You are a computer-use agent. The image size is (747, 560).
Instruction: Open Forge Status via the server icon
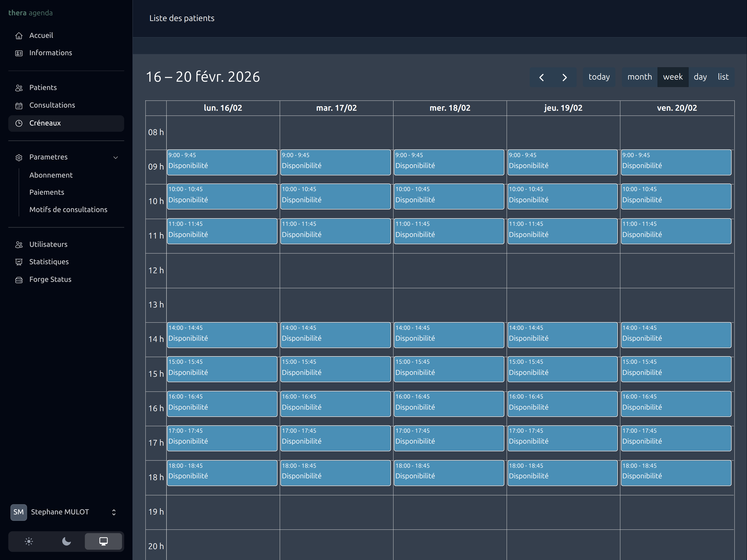pyautogui.click(x=19, y=279)
